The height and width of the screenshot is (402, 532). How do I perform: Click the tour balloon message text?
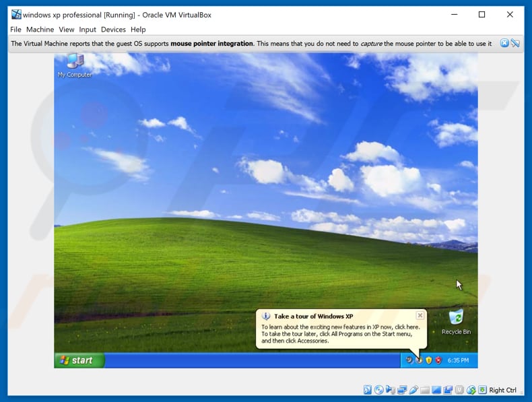341,334
